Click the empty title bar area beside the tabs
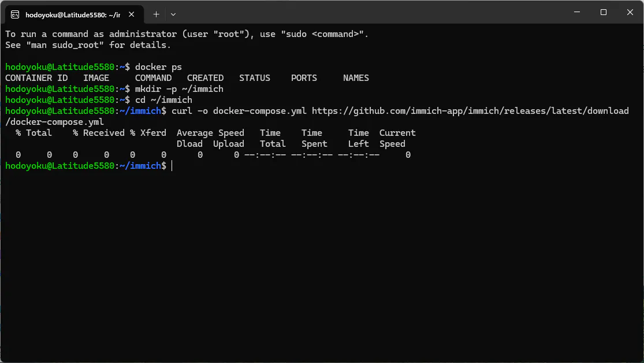 click(370, 12)
